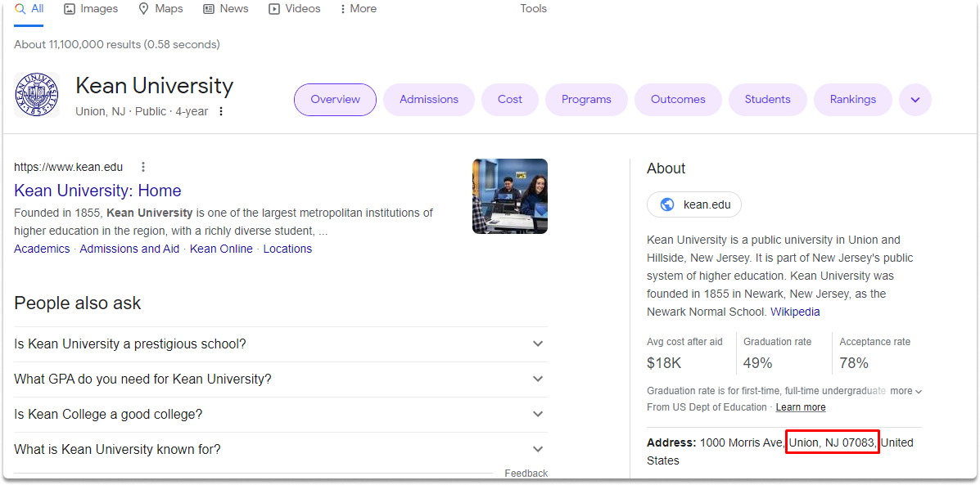This screenshot has height=485, width=980.
Task: Expand "Is Kean University a prestigious school?"
Action: point(281,344)
